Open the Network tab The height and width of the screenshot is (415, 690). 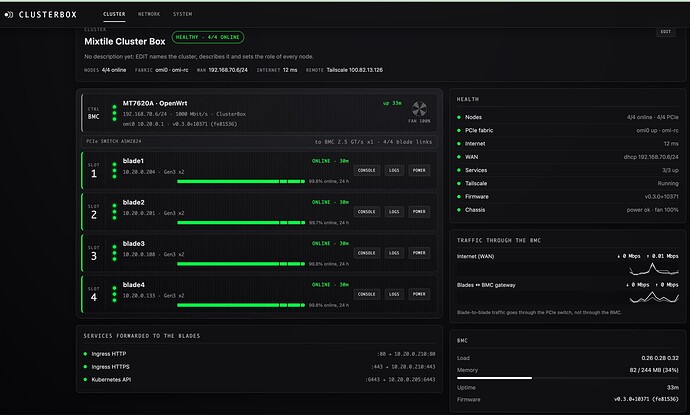[x=149, y=14]
